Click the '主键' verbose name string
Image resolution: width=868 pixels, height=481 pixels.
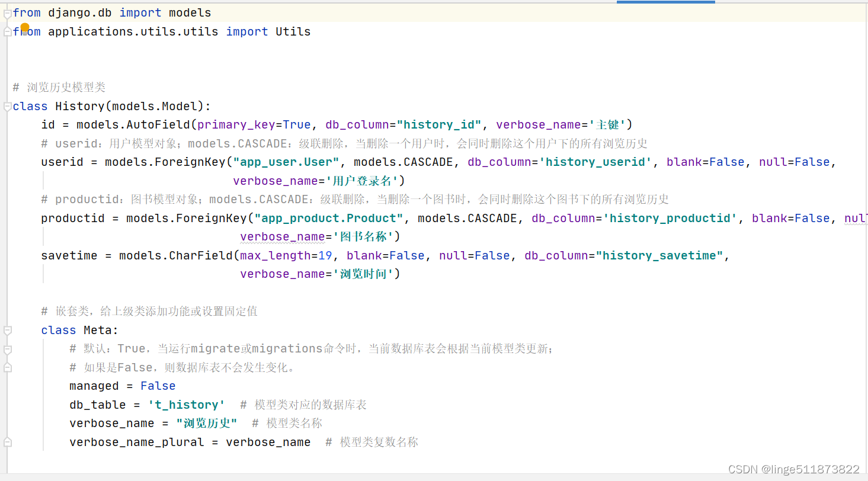[607, 124]
